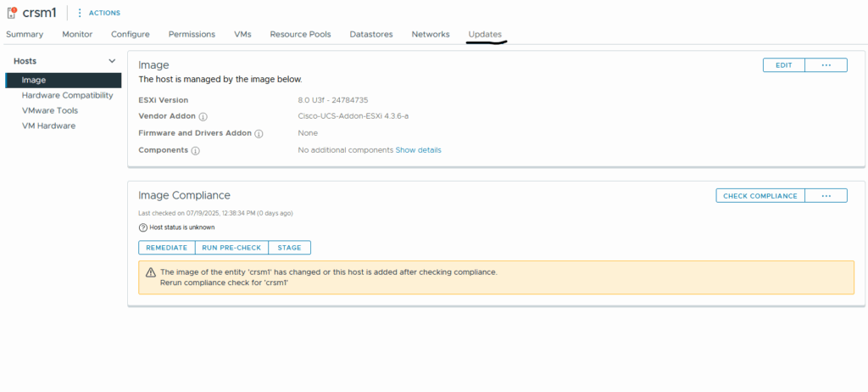Open the Actions menu kebab icon
The image size is (868, 392).
point(79,13)
